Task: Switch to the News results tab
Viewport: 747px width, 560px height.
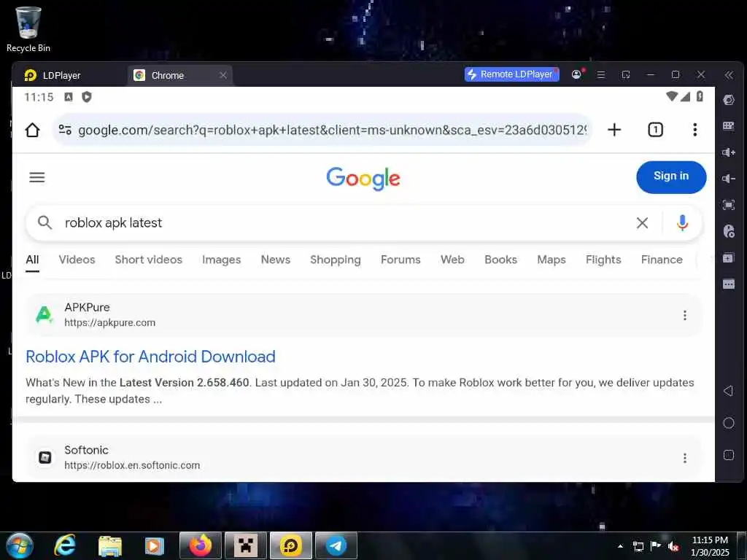Action: [275, 260]
